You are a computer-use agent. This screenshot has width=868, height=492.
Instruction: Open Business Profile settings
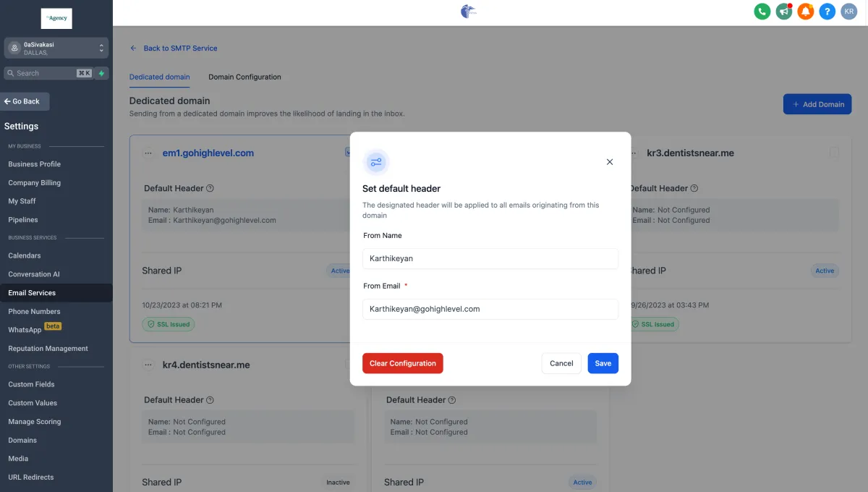tap(35, 164)
